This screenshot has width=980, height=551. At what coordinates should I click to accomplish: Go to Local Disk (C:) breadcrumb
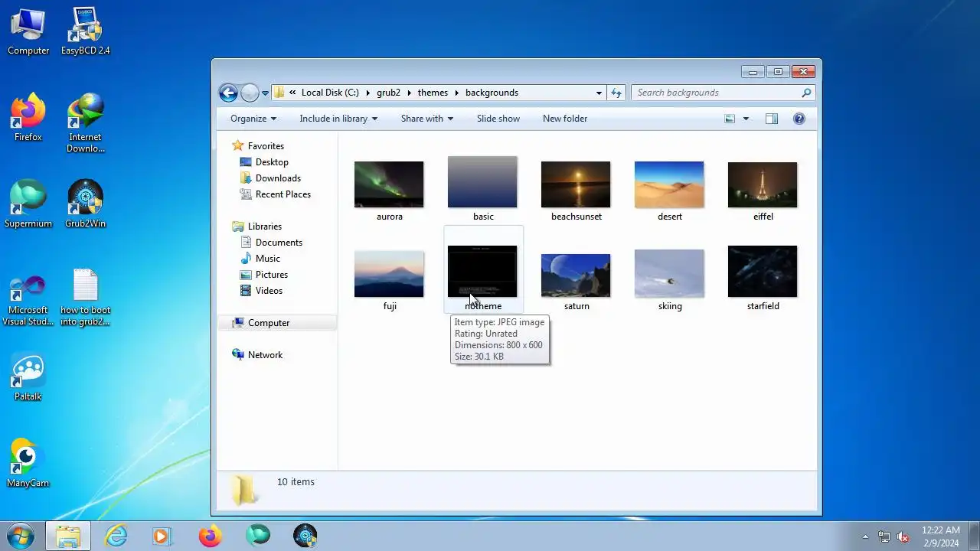pos(330,93)
